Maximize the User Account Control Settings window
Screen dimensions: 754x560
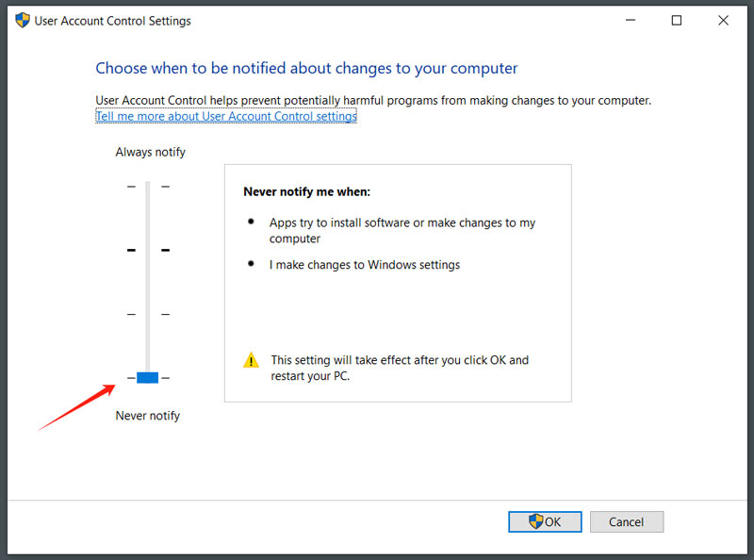(677, 20)
